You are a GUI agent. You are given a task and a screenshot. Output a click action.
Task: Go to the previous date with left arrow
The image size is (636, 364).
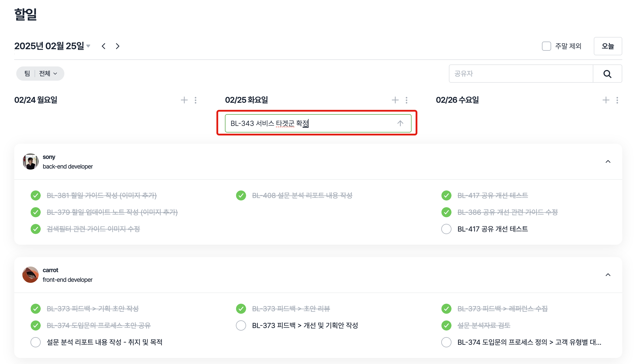coord(104,46)
